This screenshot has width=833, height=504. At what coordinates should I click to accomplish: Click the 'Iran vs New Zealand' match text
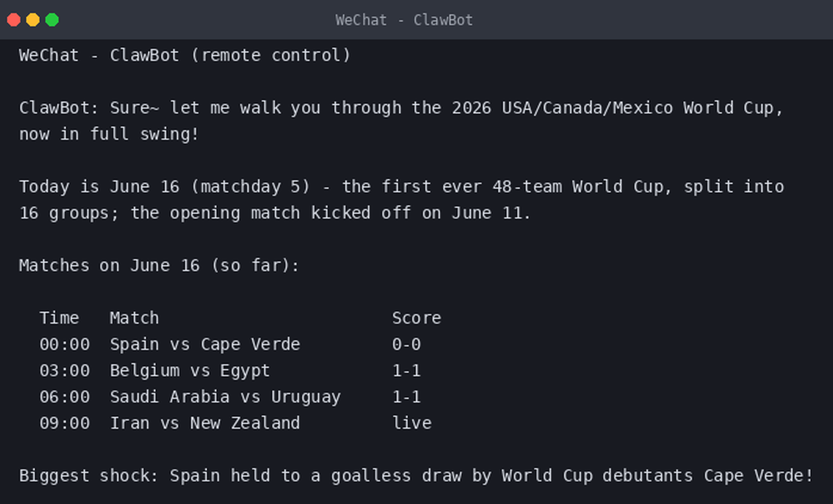point(205,423)
